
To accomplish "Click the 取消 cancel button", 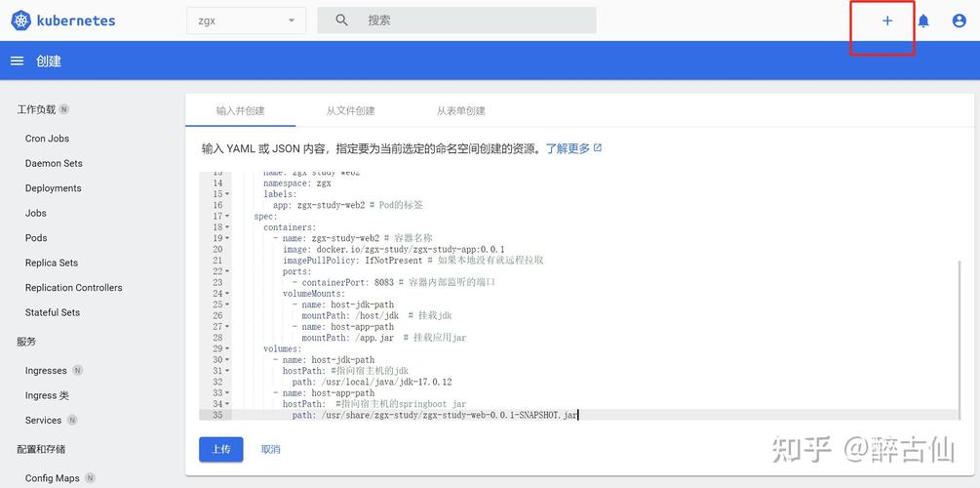I will [271, 449].
